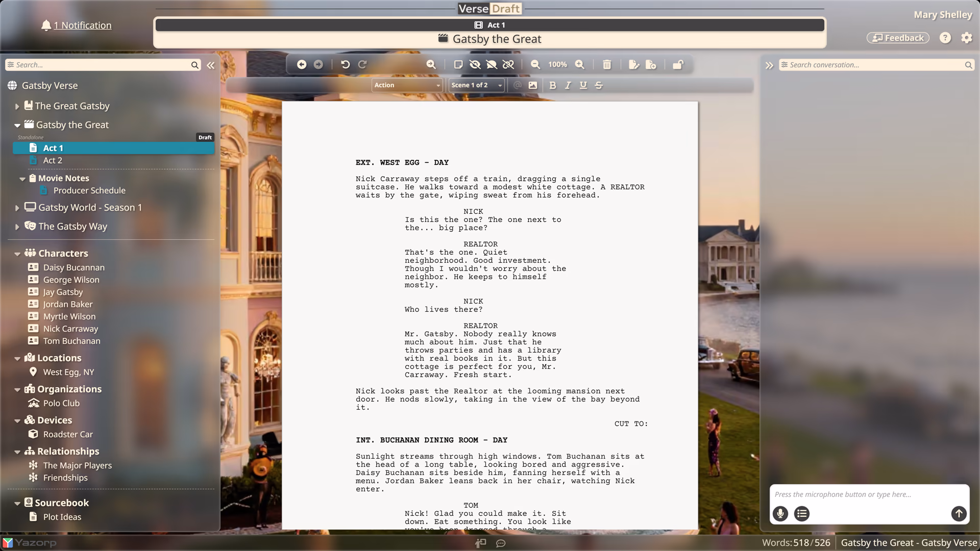980x551 pixels.
Task: Collapse the left sidebar with double chevron
Action: (210, 65)
